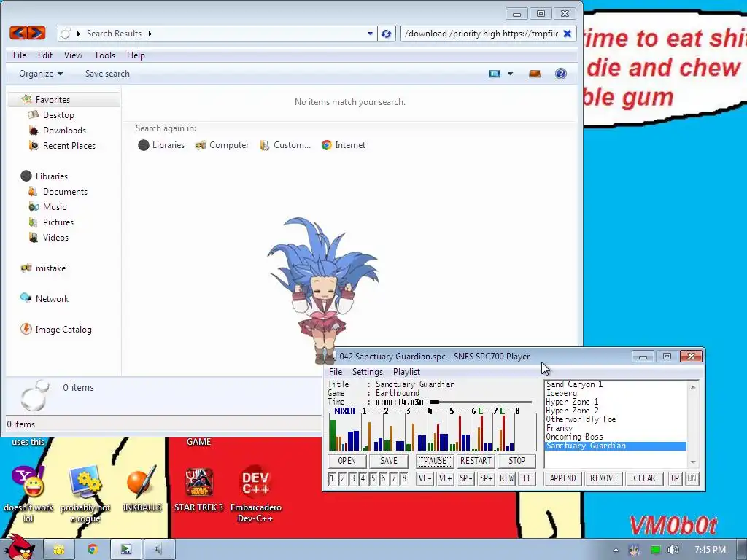The height and width of the screenshot is (560, 747).
Task: Change view with the view icon
Action: tap(495, 74)
